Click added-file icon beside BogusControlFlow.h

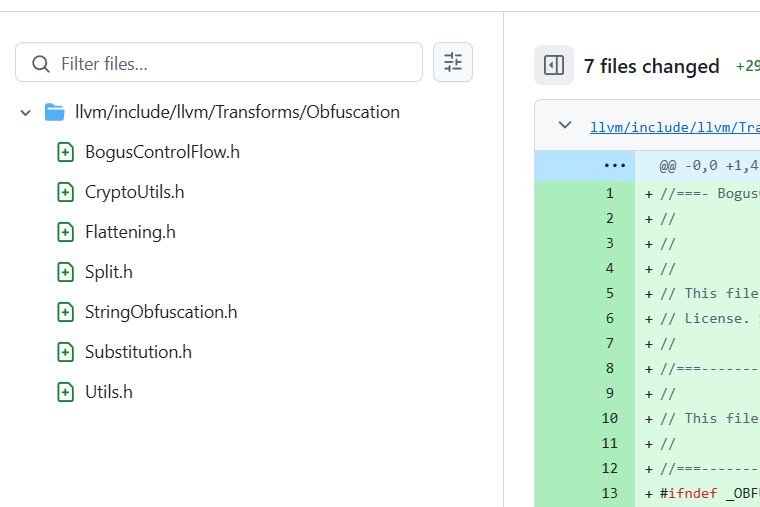65,152
